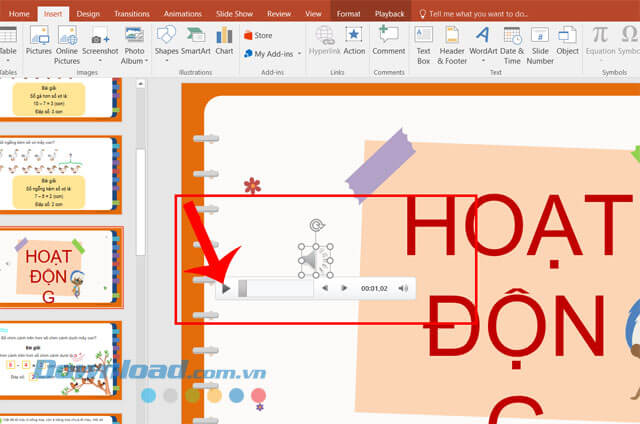Insert a Chart from the ribbon
The image size is (640, 424).
[x=224, y=41]
